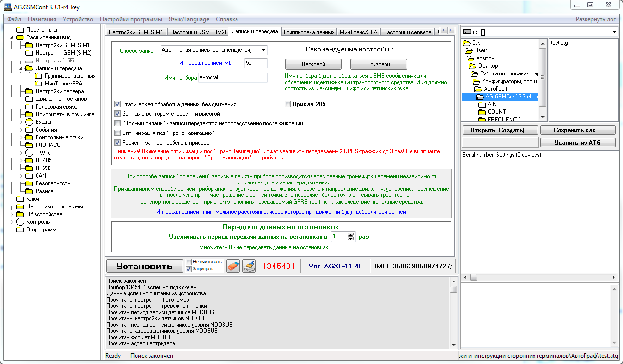Screen dimensions: 623x364
Task: Click the round icon next to Контроль
Action: (20, 222)
